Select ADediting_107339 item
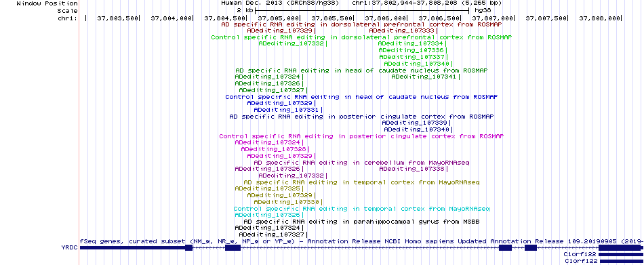The image size is (644, 265). coord(416,123)
